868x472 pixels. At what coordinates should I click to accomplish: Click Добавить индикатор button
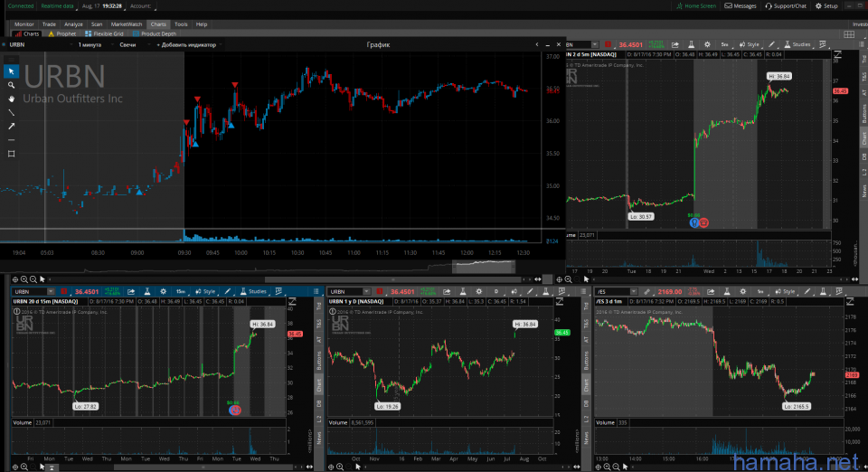[x=187, y=44]
